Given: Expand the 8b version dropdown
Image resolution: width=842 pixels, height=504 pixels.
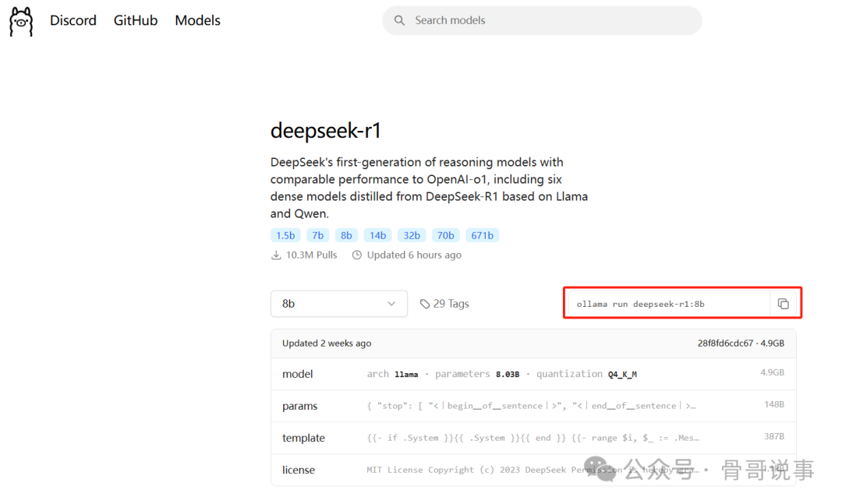Looking at the screenshot, I should (x=339, y=304).
